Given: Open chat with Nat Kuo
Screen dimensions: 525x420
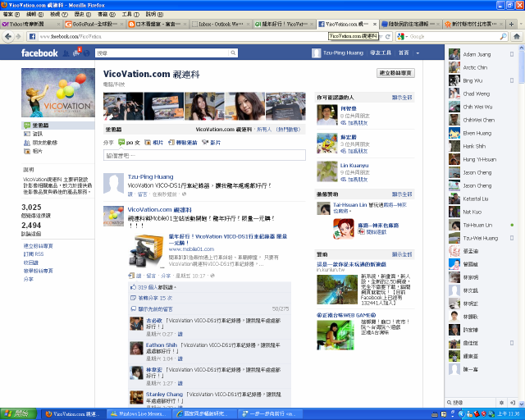Looking at the screenshot, I should [x=482, y=212].
